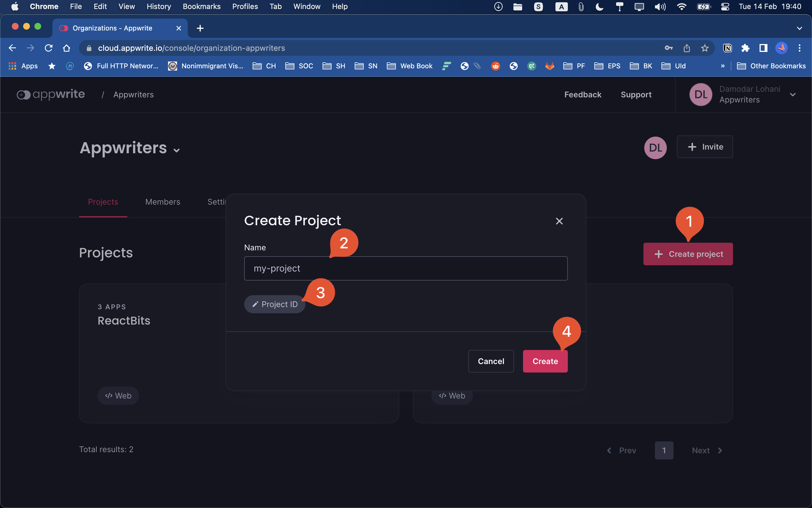Click the Appwrite logo

[51, 95]
